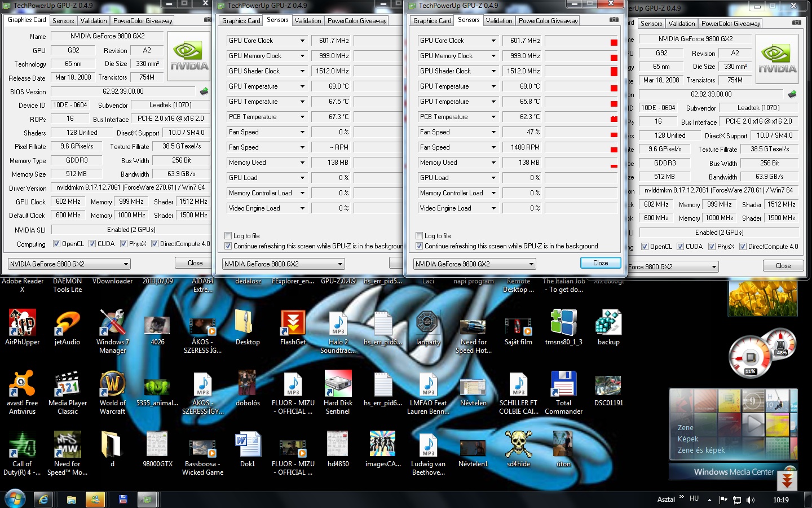Click GPU Core Clock graph in third window
The image size is (812, 508).
[x=581, y=41]
